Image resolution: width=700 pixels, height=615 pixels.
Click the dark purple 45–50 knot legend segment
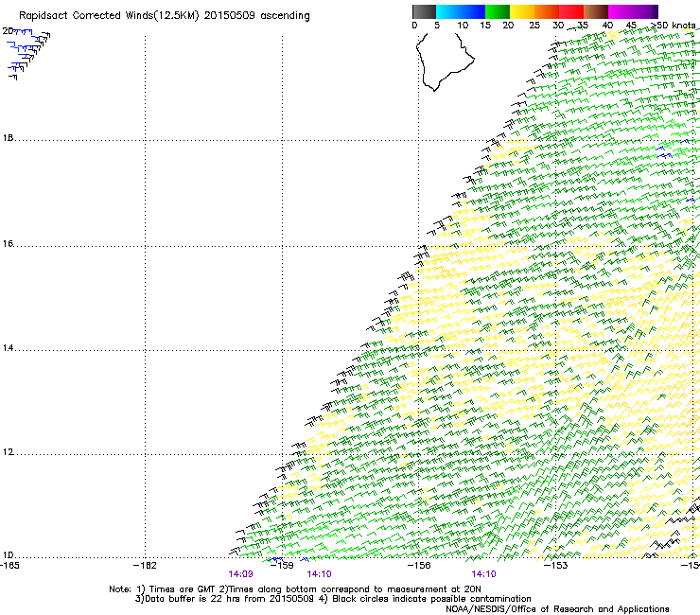645,11
